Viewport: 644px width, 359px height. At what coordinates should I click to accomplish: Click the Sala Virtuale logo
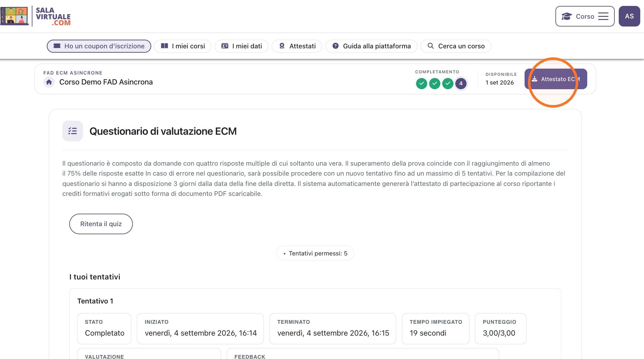pyautogui.click(x=36, y=16)
